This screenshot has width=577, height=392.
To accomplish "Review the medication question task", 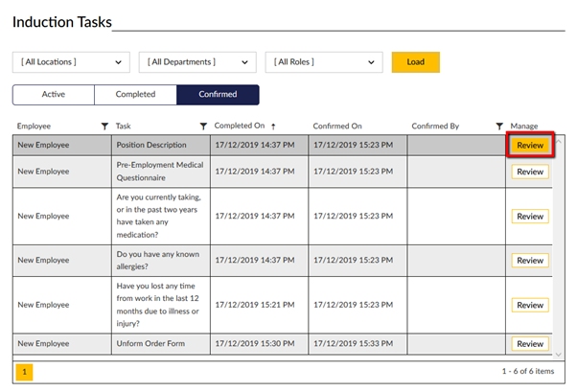I will (530, 216).
